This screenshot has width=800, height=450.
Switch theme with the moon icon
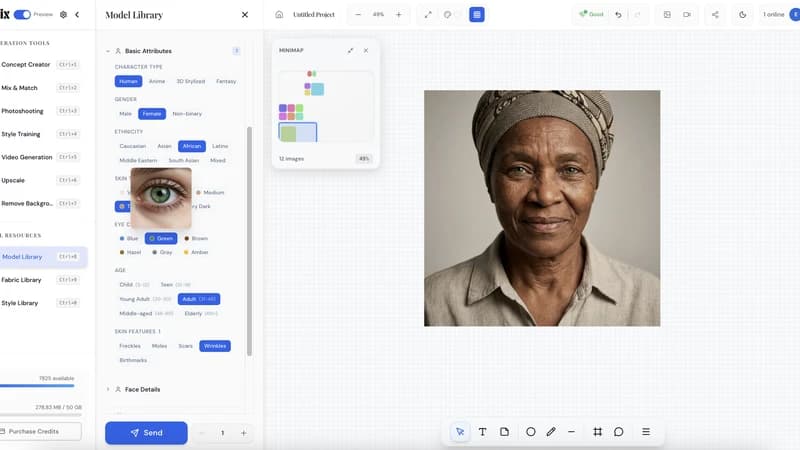(743, 14)
